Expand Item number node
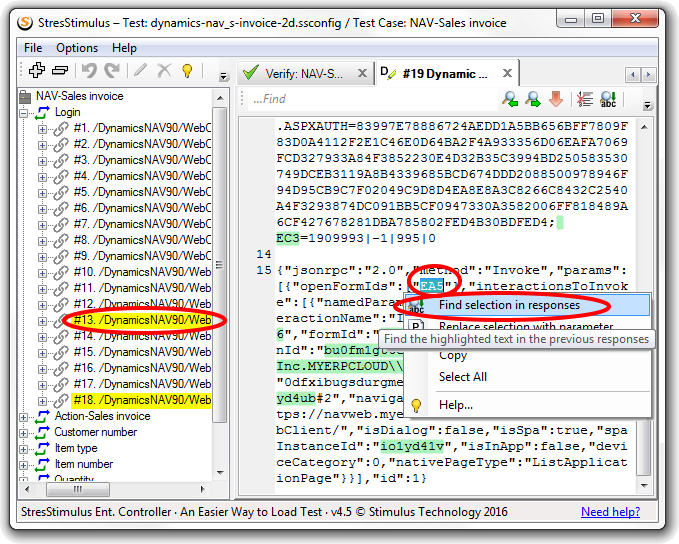The width and height of the screenshot is (679, 544). tap(24, 466)
